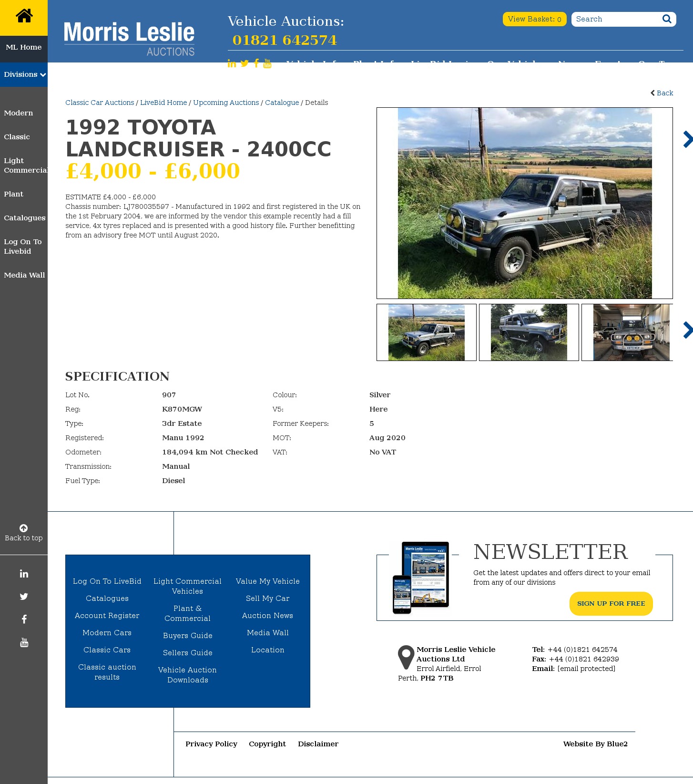Select the second Landcruiser thumbnail
The image size is (693, 784).
[529, 332]
